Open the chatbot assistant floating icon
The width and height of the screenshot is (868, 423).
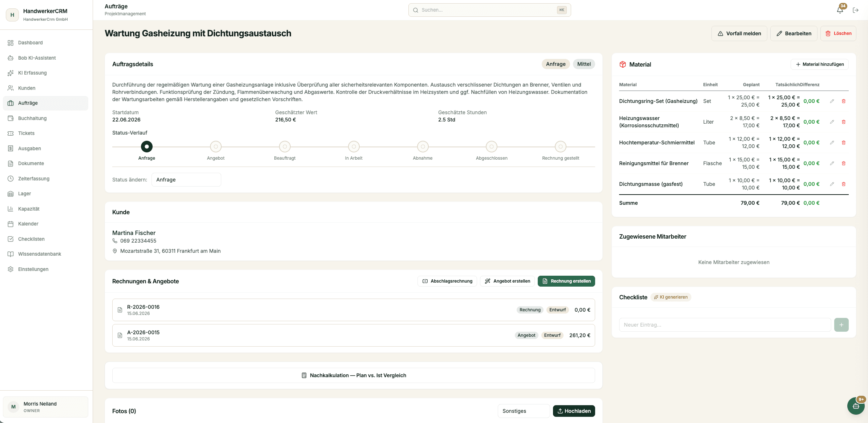pos(856,406)
